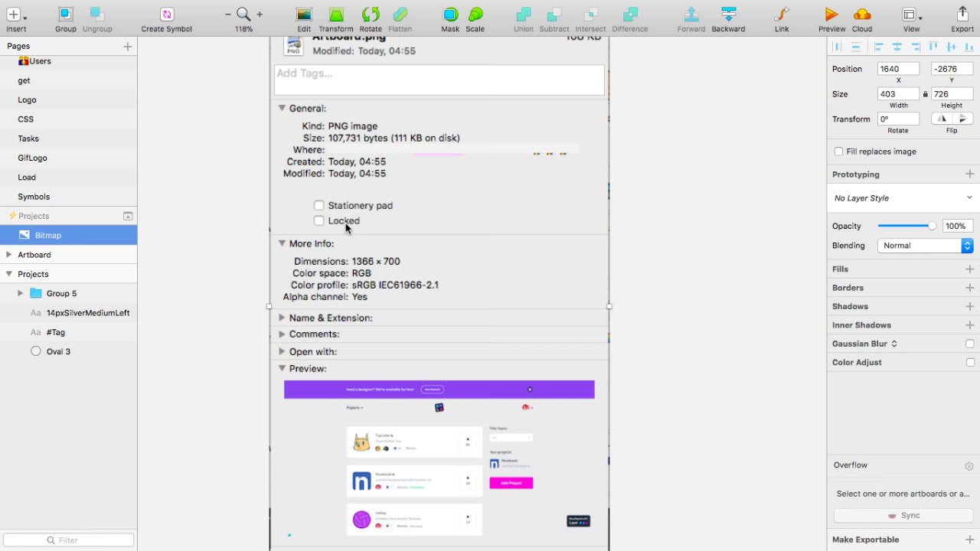Click the Difference boolean icon
The height and width of the screenshot is (551, 980).
click(630, 15)
